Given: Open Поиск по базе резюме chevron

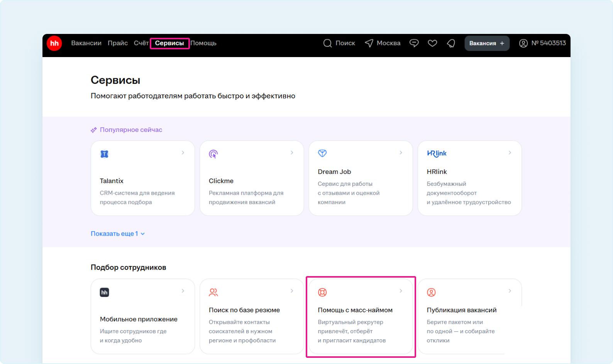Looking at the screenshot, I should click(x=292, y=291).
